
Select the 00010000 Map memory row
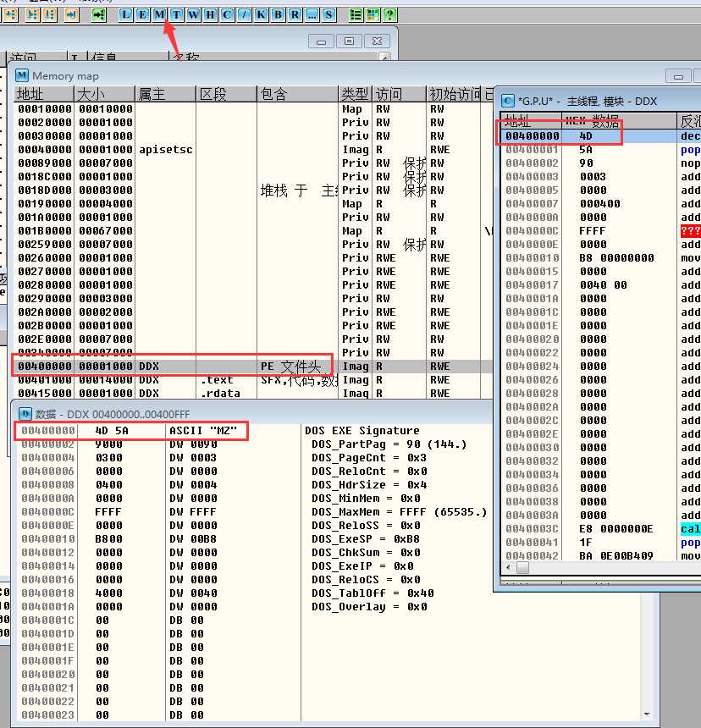253,108
